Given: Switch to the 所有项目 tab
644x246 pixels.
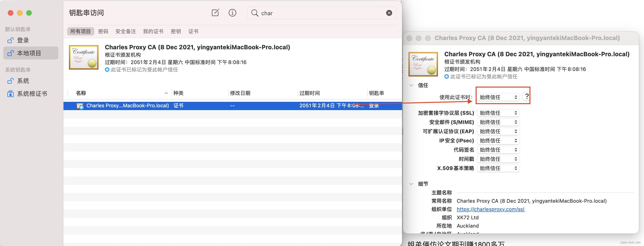Looking at the screenshot, I should click(x=80, y=31).
